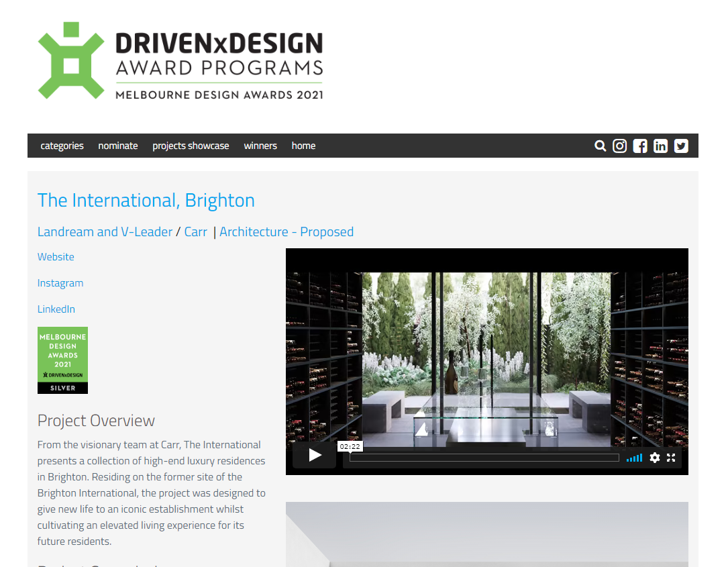Open the Facebook icon in navbar
The width and height of the screenshot is (728, 567).
[640, 146]
